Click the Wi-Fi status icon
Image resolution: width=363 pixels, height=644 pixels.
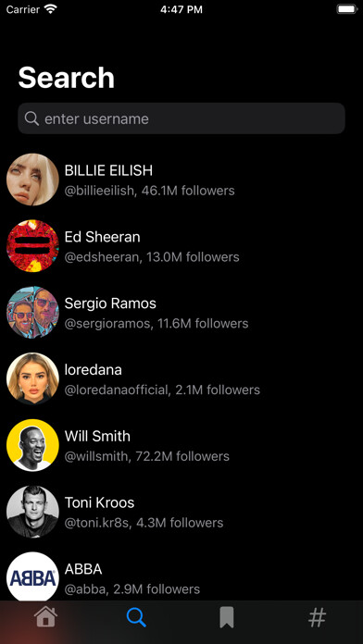click(51, 9)
